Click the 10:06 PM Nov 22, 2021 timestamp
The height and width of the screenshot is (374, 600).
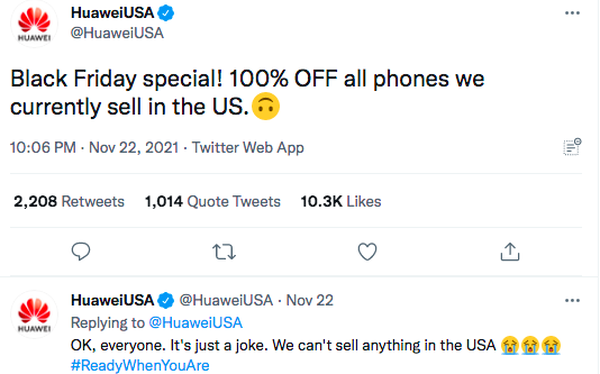(x=94, y=148)
